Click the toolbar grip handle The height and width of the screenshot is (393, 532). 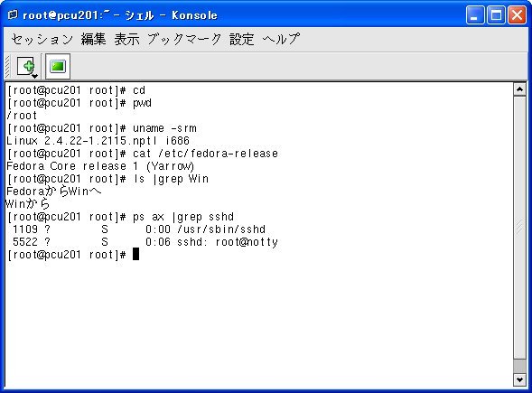[7, 66]
